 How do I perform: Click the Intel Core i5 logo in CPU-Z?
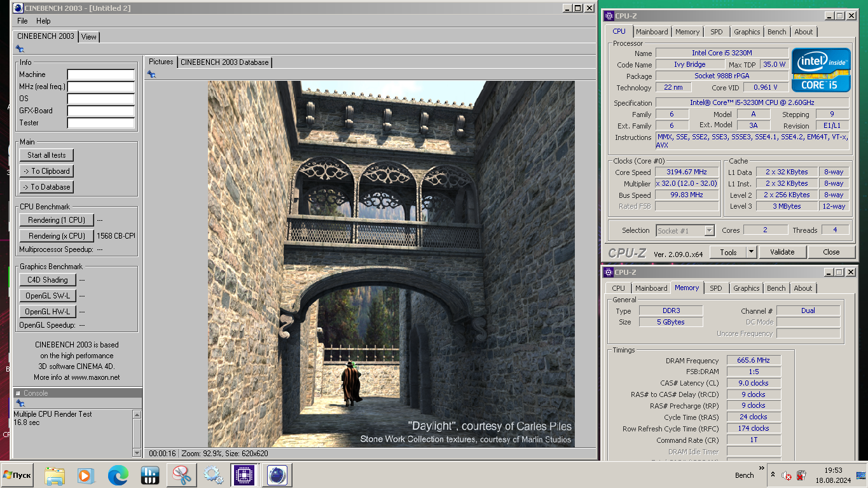[x=821, y=70]
